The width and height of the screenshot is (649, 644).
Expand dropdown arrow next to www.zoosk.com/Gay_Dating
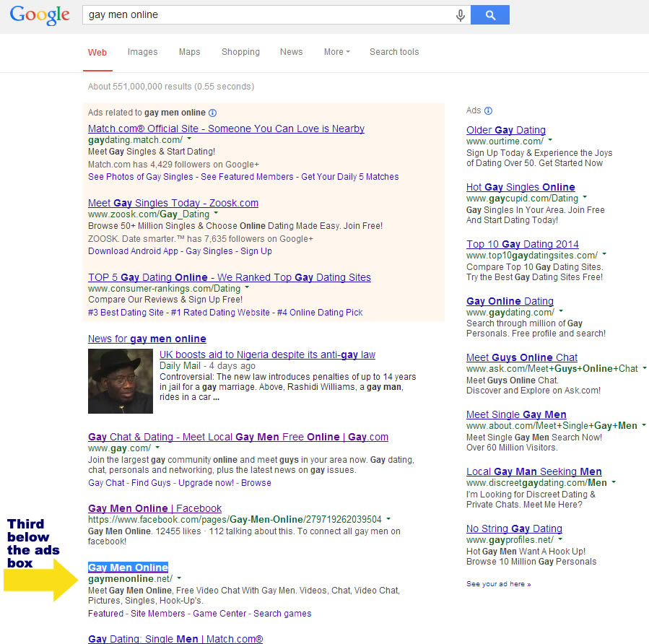[216, 213]
